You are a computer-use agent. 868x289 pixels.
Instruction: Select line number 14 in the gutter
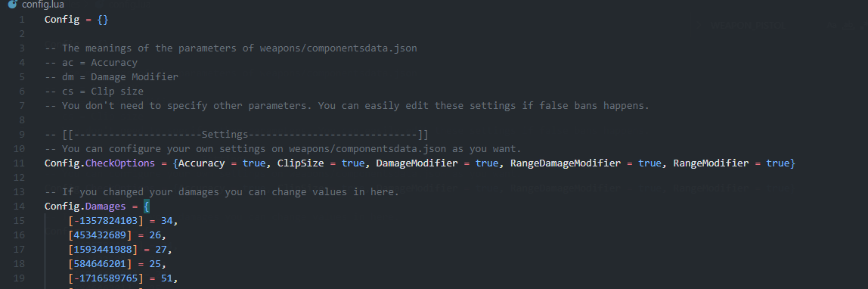20,207
